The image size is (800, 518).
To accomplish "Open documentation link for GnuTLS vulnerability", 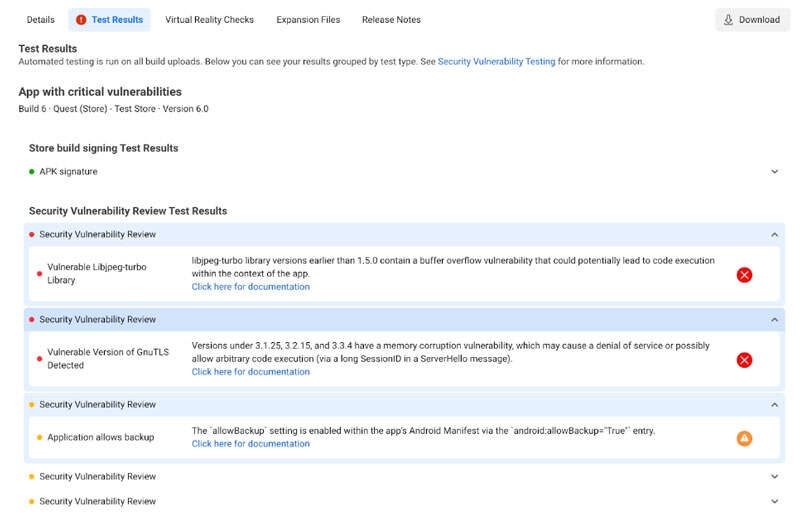I will [x=251, y=372].
